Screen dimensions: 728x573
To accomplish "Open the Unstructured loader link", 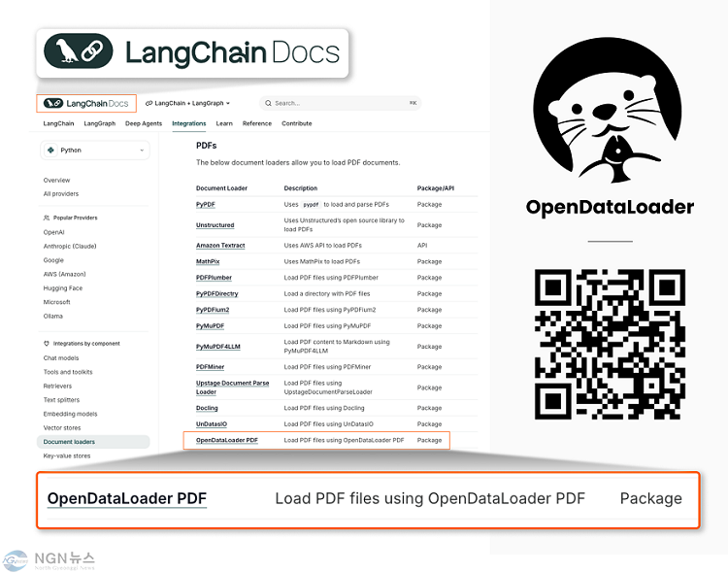I will (215, 225).
